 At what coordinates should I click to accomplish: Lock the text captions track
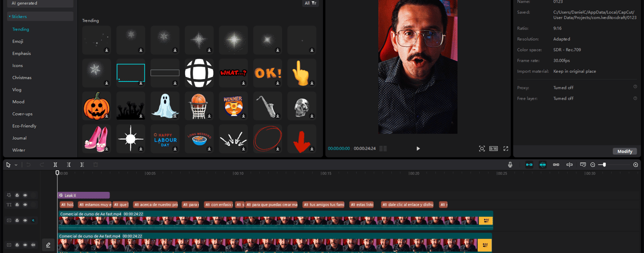coord(17,205)
